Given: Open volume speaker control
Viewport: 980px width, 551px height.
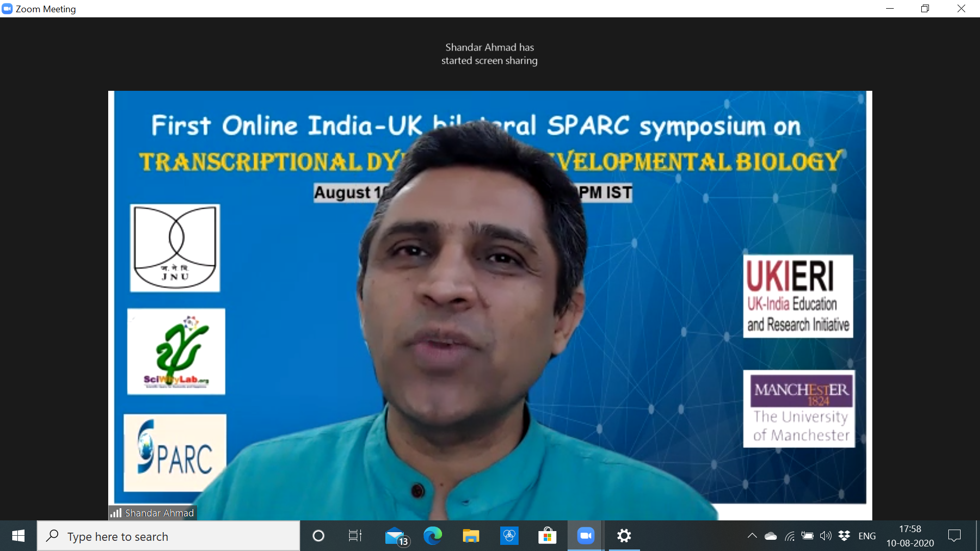Looking at the screenshot, I should pos(825,536).
